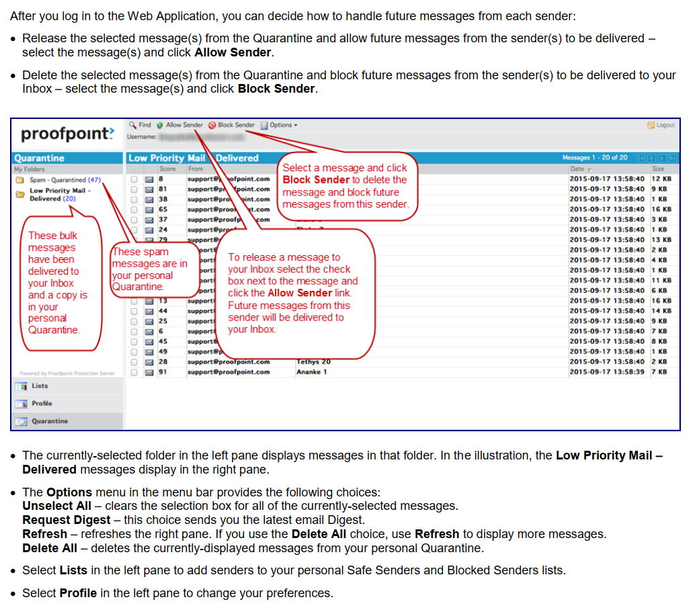Screen dimensions: 699x616
Task: Click the Messages 1 - 20 of 20 counter
Action: coord(595,158)
